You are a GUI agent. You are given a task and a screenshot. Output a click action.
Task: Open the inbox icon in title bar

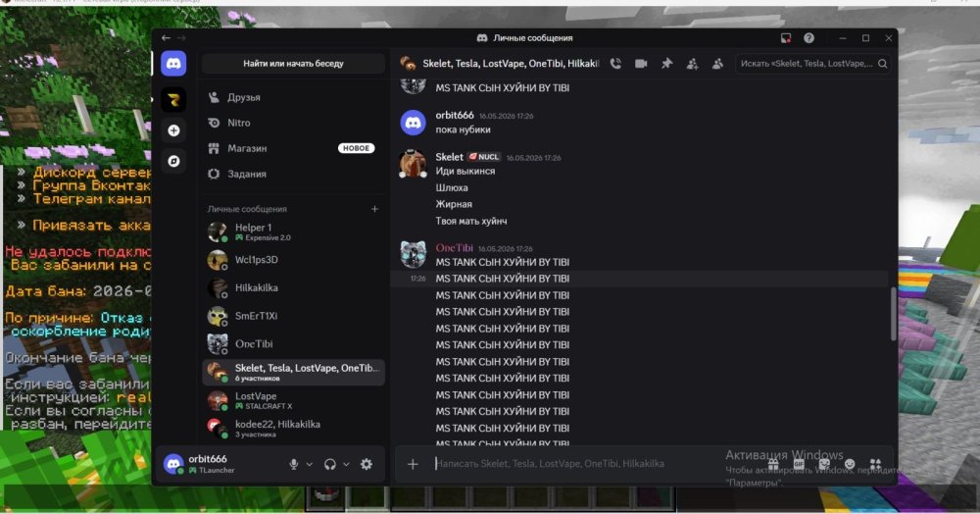point(786,38)
